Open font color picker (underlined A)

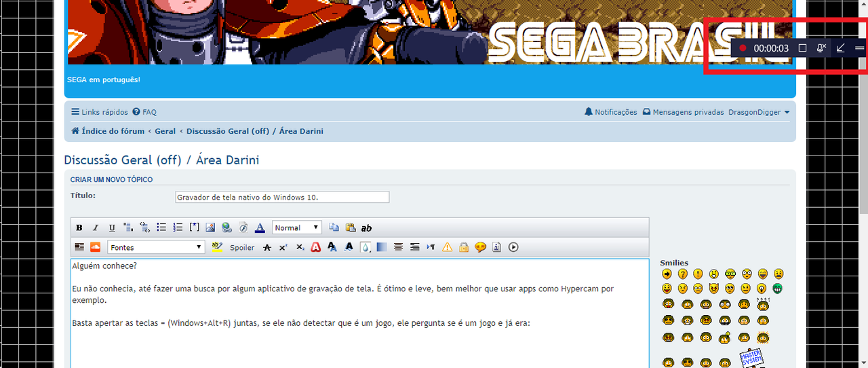click(260, 227)
